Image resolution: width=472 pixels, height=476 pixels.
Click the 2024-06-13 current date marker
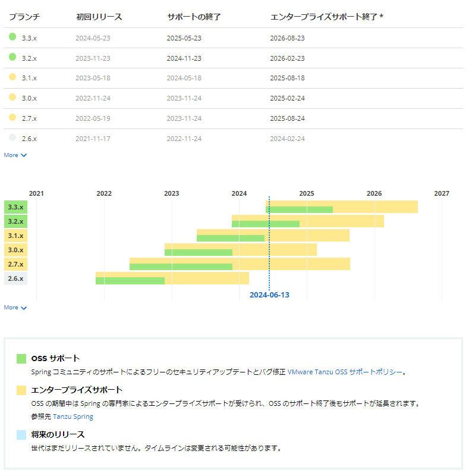[269, 295]
